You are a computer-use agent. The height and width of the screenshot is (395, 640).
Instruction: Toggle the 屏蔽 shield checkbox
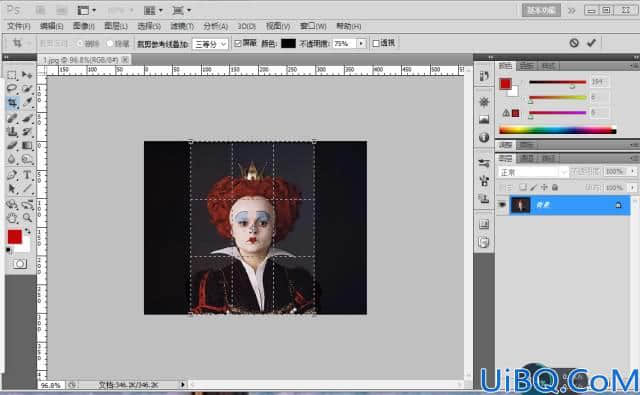coord(238,43)
